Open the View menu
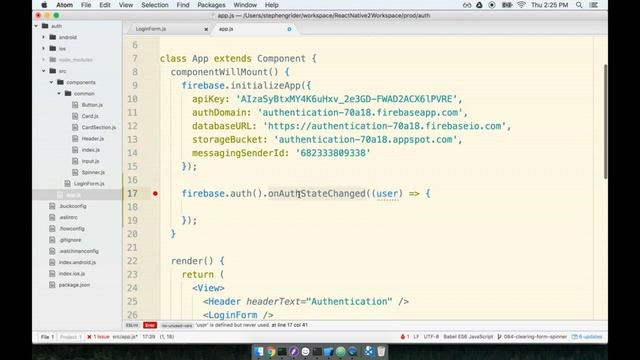The height and width of the screenshot is (360, 640). pyautogui.click(x=126, y=5)
